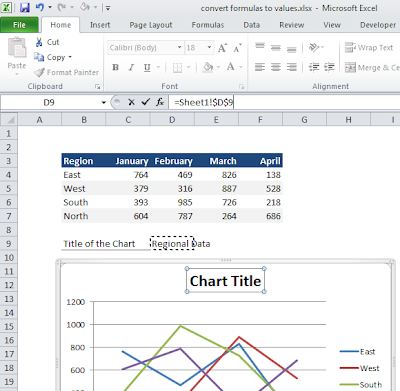
Task: Click the Excel application icon
Action: point(7,7)
